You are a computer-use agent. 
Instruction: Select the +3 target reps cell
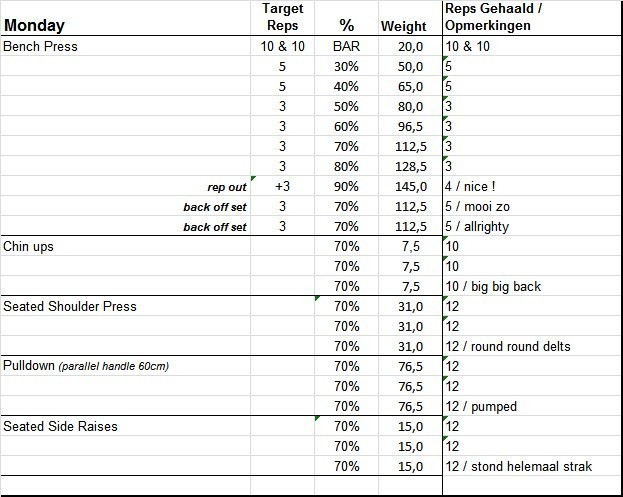pyautogui.click(x=282, y=186)
